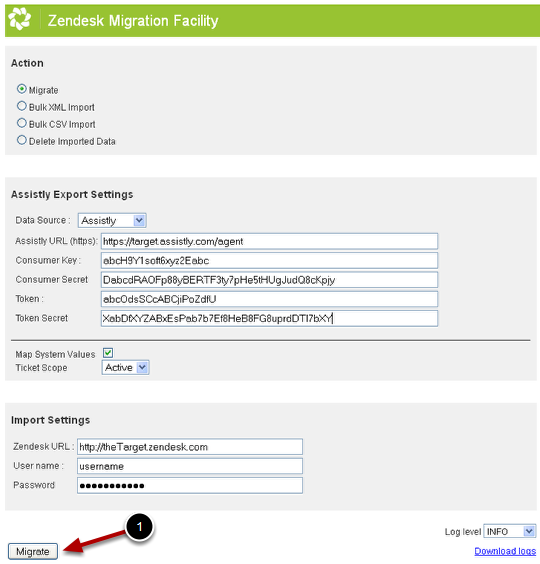Focus the Assistly URL input field
This screenshot has height=564, width=540.
click(269, 241)
